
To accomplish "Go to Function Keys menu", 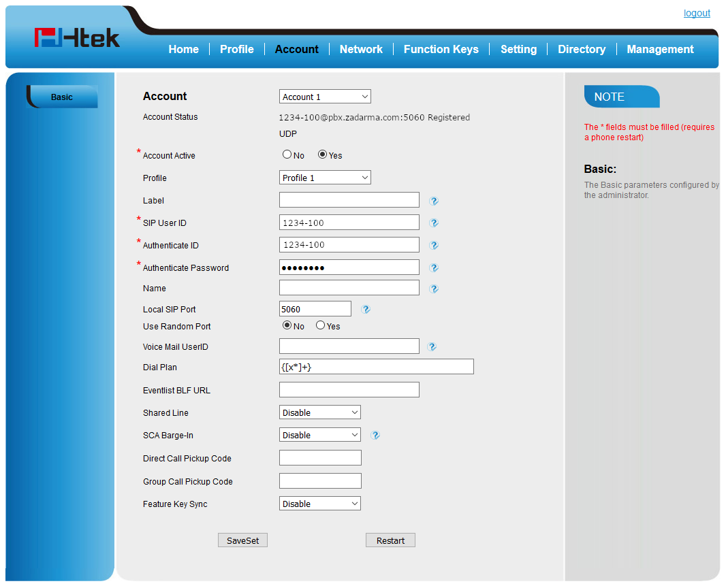I will pos(441,49).
